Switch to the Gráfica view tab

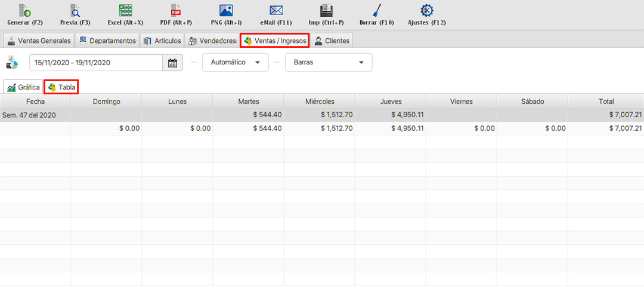[23, 87]
